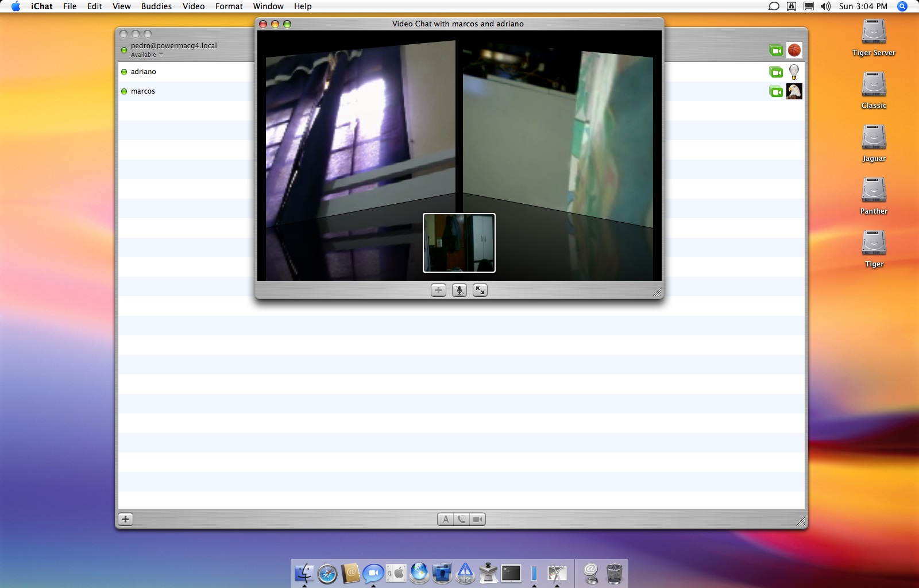Open Address Book from the Dock
The width and height of the screenshot is (919, 588).
[350, 573]
